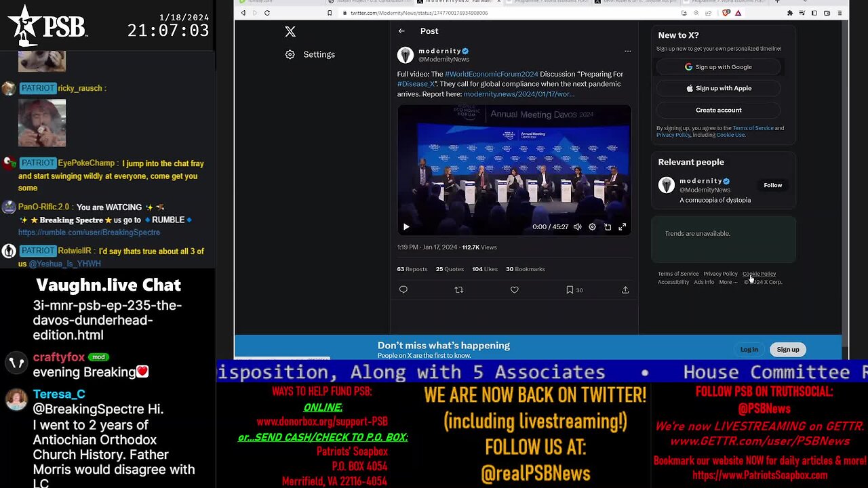Viewport: 868px width, 488px height.
Task: Open the #Disease_X hashtag link
Action: (416, 84)
